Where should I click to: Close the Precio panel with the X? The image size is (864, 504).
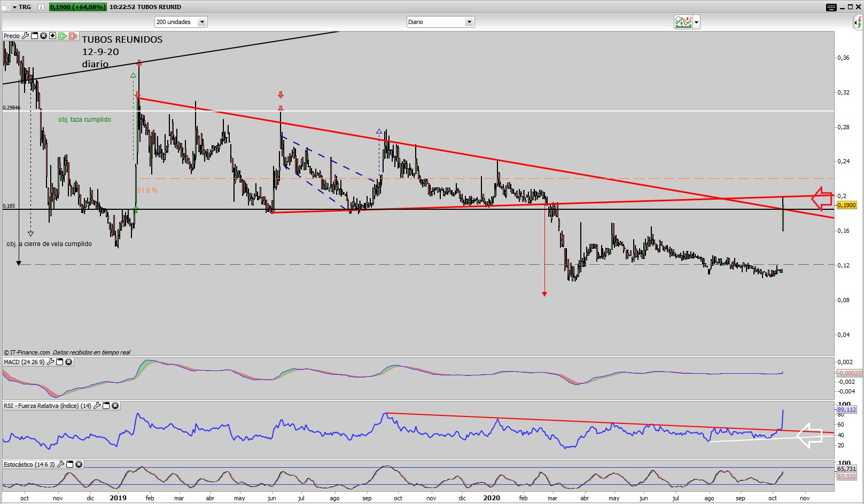44,36
